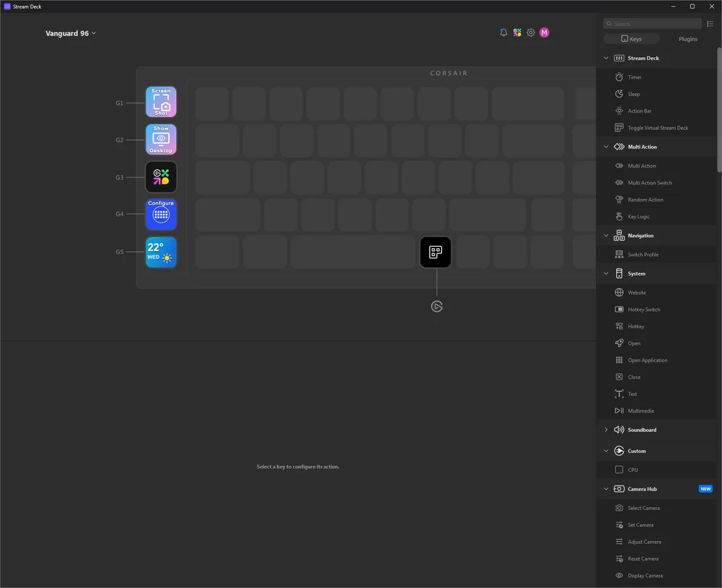The width and height of the screenshot is (722, 588).
Task: Select the weather key showing 22°
Action: 160,252
